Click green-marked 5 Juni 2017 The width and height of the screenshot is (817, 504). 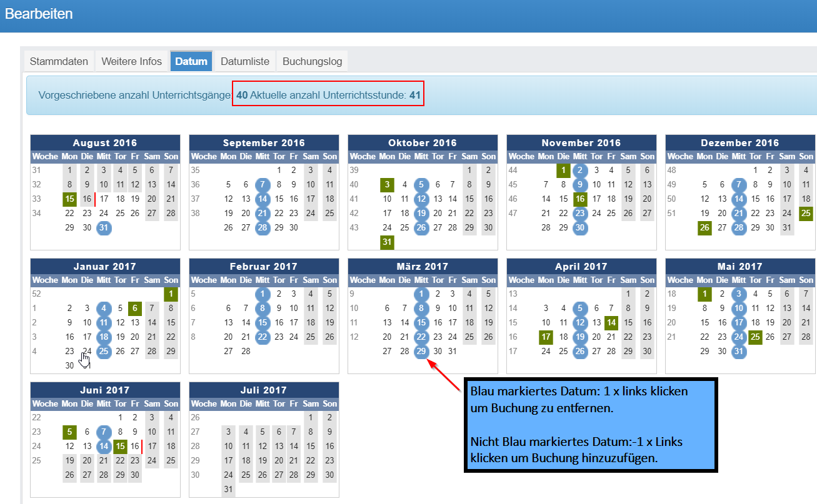[x=70, y=432]
